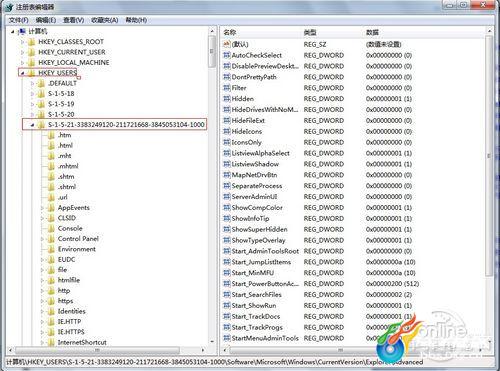Collapse the S-1-5-21 user SID key
The image size is (500, 371).
[32, 125]
